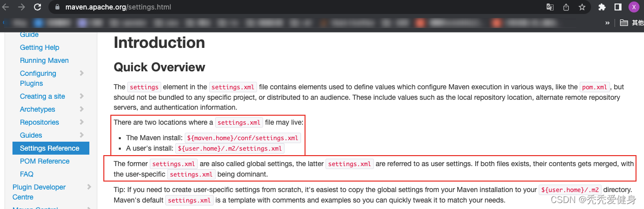Open the Guides sidebar link
The height and width of the screenshot is (209, 644).
coord(31,135)
